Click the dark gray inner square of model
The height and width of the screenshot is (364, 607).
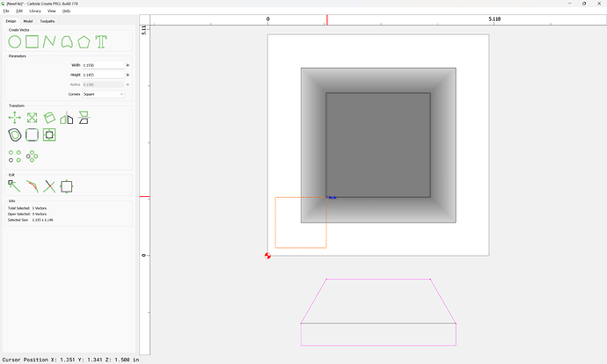click(x=378, y=145)
